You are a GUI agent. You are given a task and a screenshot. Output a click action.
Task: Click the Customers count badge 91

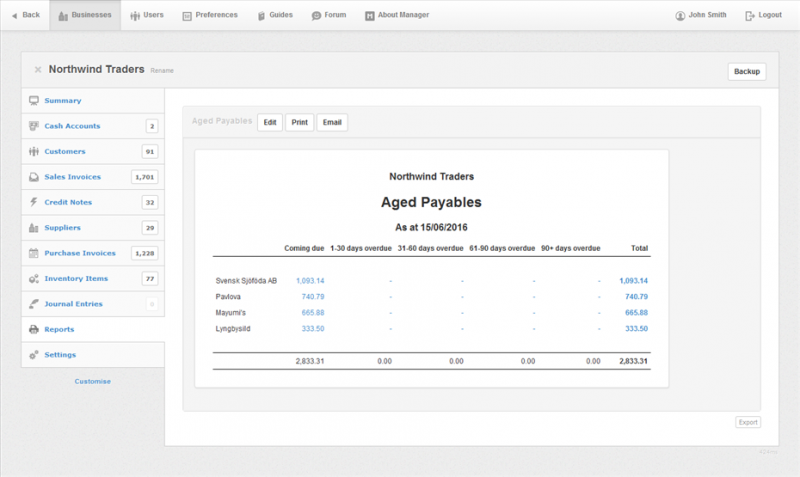tap(149, 152)
